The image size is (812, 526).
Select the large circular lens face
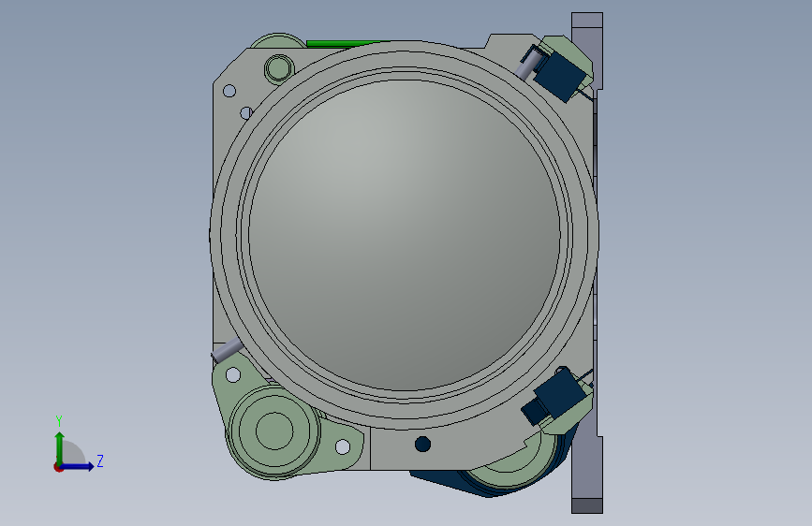[x=405, y=235]
